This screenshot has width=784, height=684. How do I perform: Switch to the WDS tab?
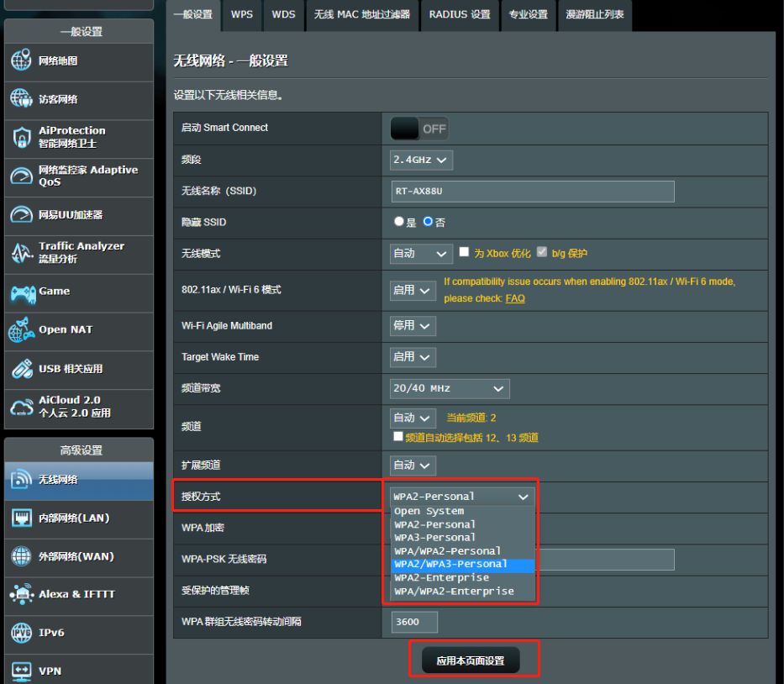click(x=283, y=14)
